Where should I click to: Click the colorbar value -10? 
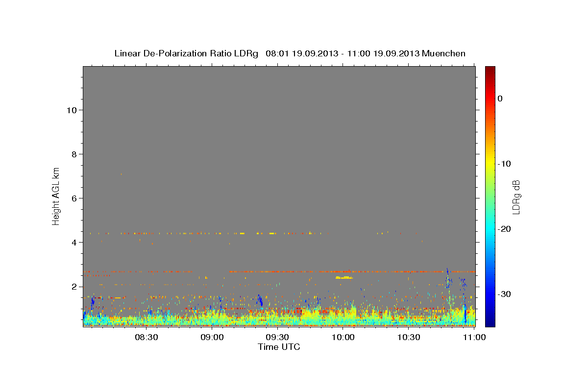(x=504, y=164)
